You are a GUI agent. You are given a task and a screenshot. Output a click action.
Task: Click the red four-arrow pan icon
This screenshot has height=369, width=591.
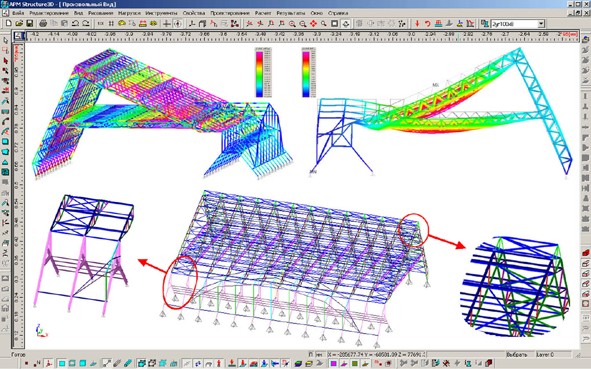point(313,23)
